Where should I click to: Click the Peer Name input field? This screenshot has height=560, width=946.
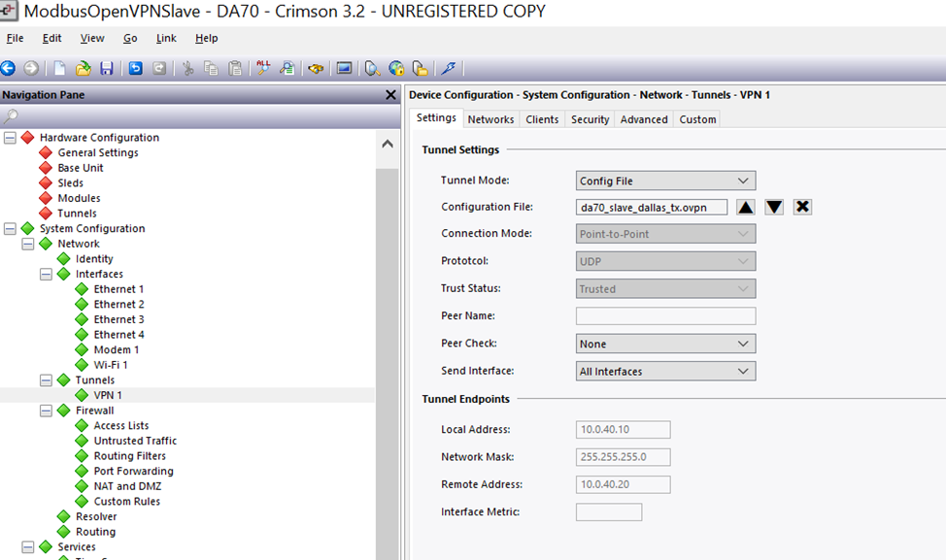tap(665, 315)
